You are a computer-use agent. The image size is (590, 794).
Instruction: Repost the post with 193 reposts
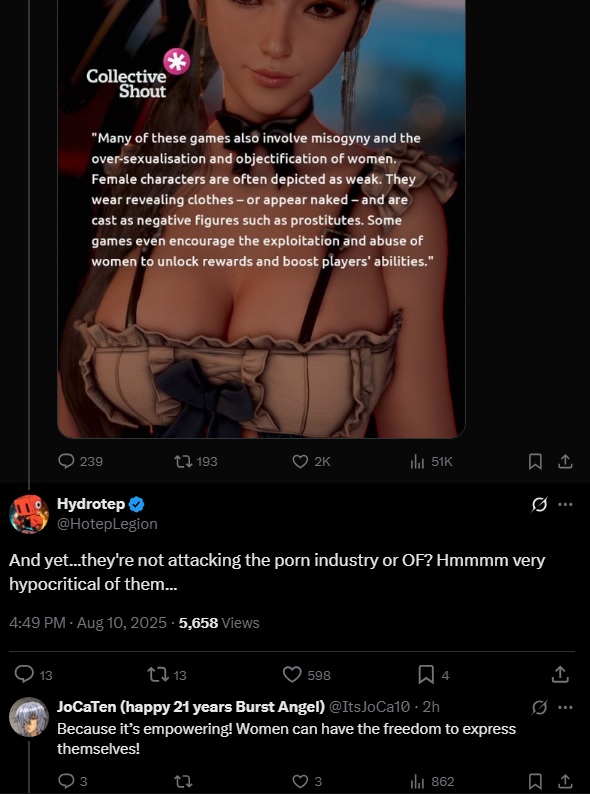[x=195, y=461]
